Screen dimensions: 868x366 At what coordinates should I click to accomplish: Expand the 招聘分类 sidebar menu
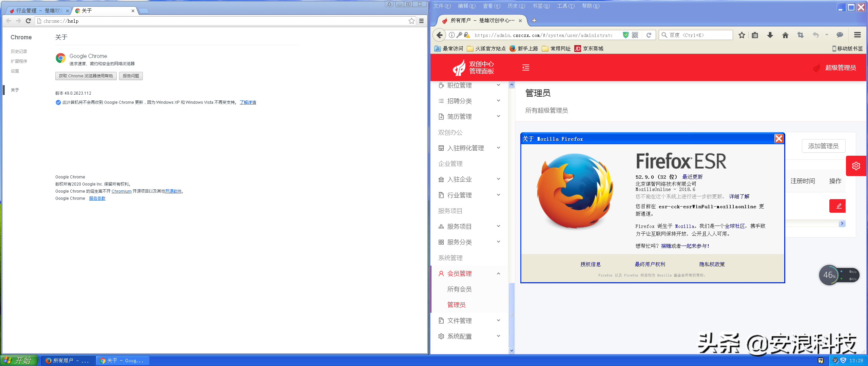pyautogui.click(x=470, y=101)
